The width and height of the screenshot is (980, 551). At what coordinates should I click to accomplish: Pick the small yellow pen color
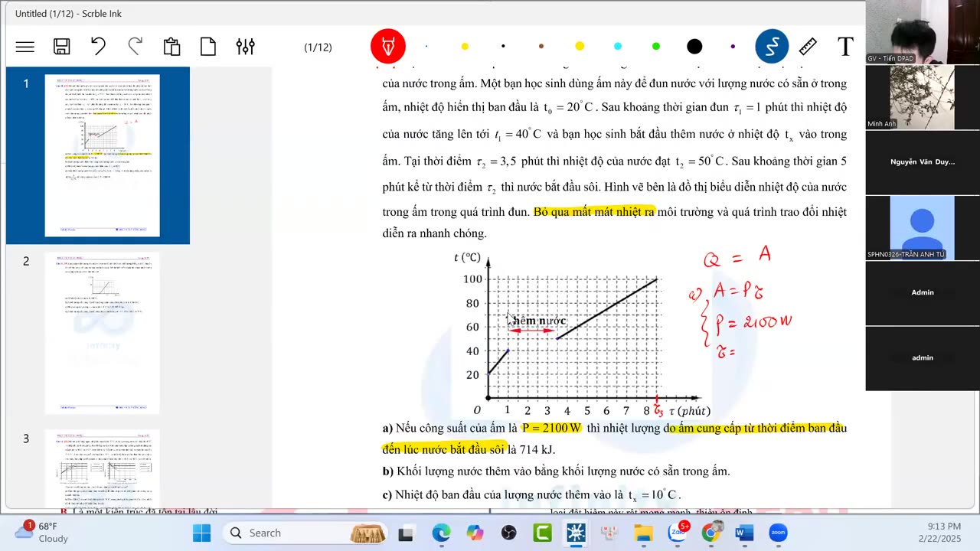click(465, 47)
